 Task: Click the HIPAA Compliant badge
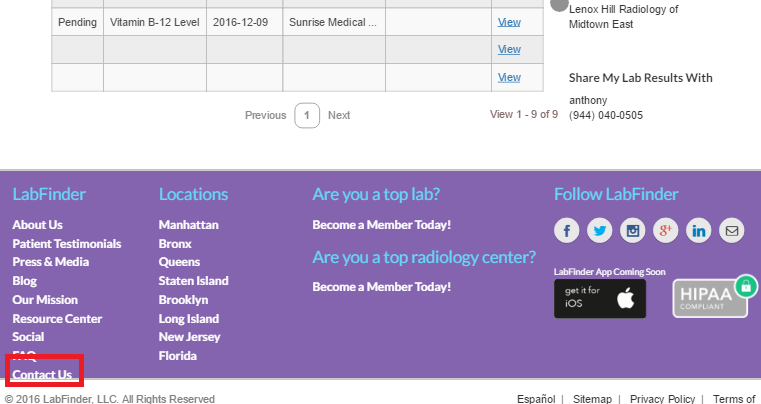click(711, 297)
